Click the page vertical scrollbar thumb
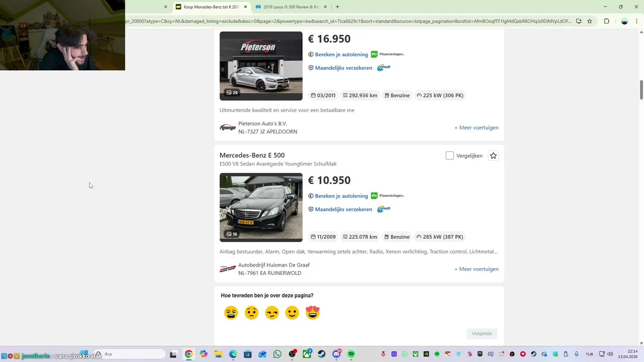Image resolution: width=644 pixels, height=362 pixels. click(x=641, y=89)
